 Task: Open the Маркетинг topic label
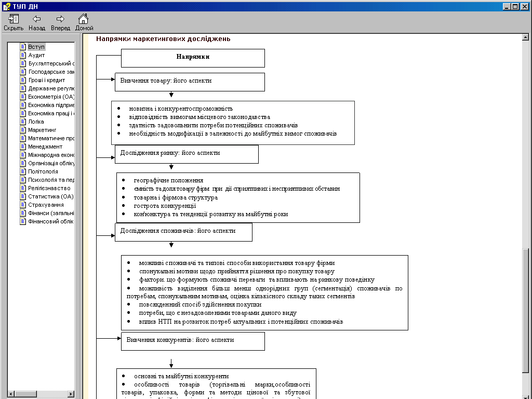pos(42,130)
